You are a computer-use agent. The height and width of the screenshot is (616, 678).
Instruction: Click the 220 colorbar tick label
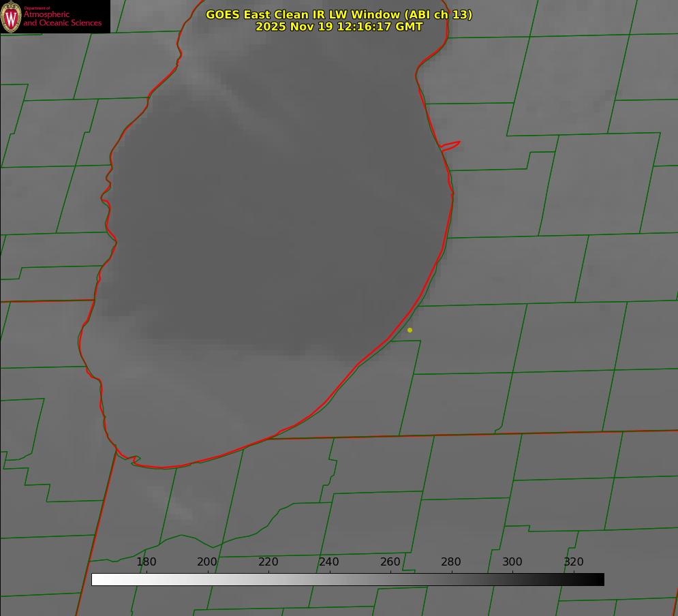point(268,562)
